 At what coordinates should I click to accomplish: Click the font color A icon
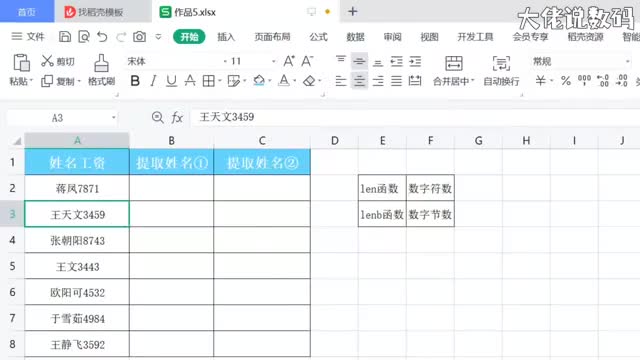284,81
